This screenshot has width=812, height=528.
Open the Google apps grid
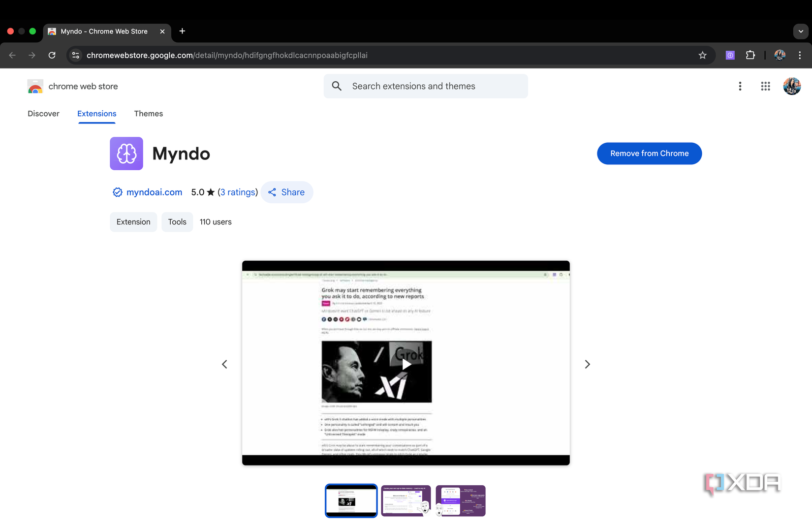[765, 86]
